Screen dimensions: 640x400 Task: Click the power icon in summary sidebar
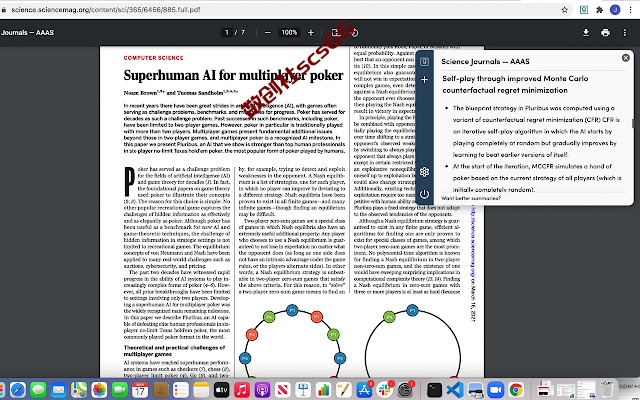[x=424, y=194]
